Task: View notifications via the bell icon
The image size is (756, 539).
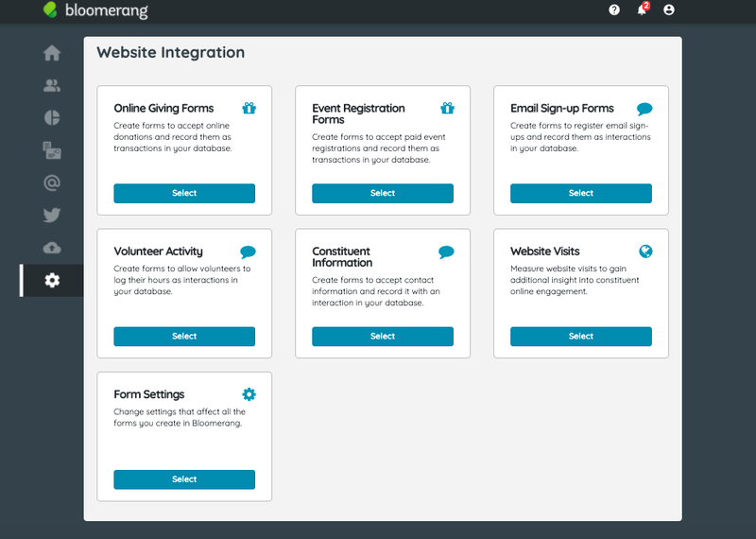Action: tap(643, 9)
